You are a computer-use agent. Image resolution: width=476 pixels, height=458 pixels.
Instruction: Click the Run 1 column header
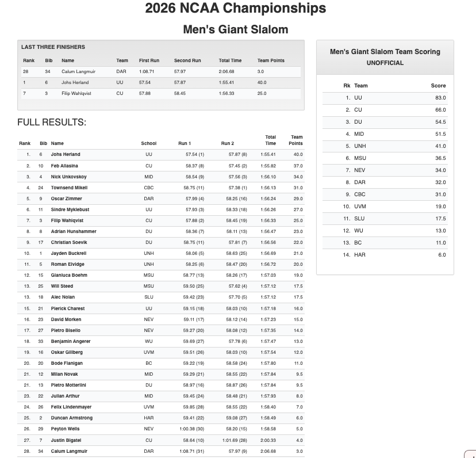185,143
